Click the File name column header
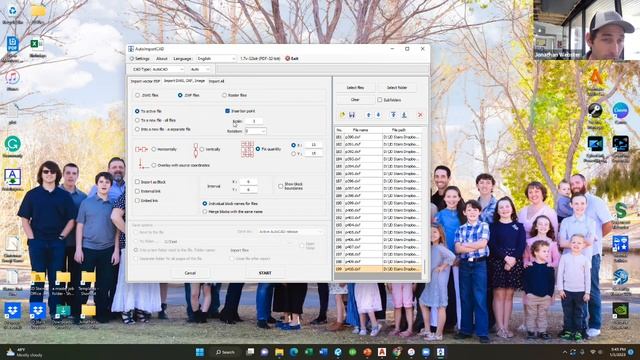This screenshot has height=360, width=640. click(360, 130)
